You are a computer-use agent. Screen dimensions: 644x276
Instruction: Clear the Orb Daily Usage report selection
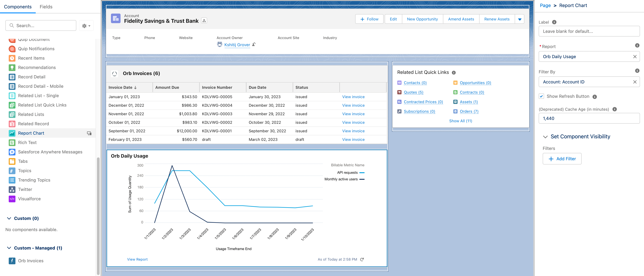pos(634,57)
